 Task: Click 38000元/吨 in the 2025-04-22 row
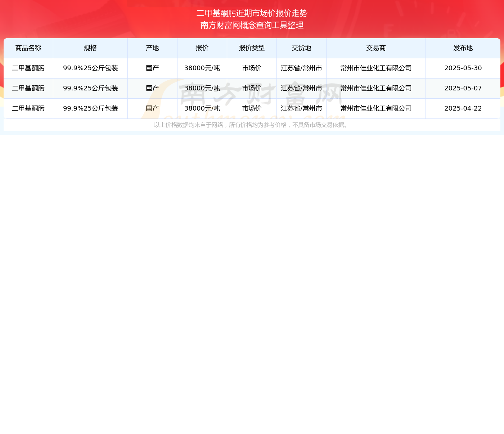point(202,108)
